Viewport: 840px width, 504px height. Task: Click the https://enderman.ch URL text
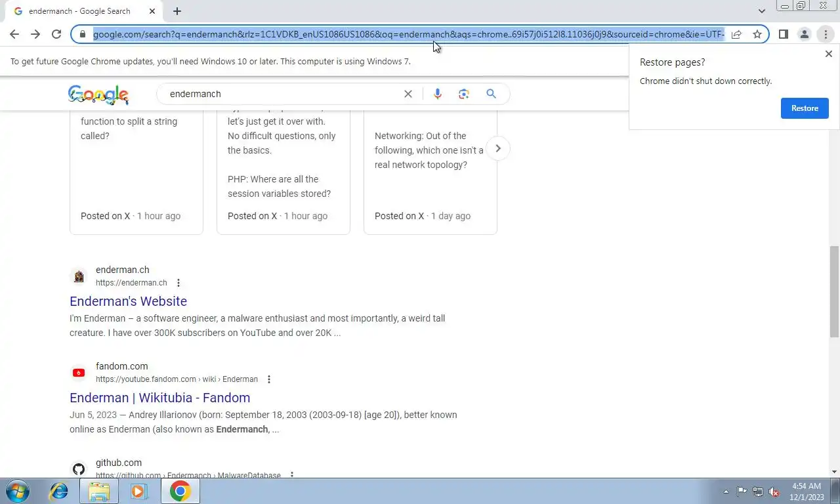(x=131, y=283)
